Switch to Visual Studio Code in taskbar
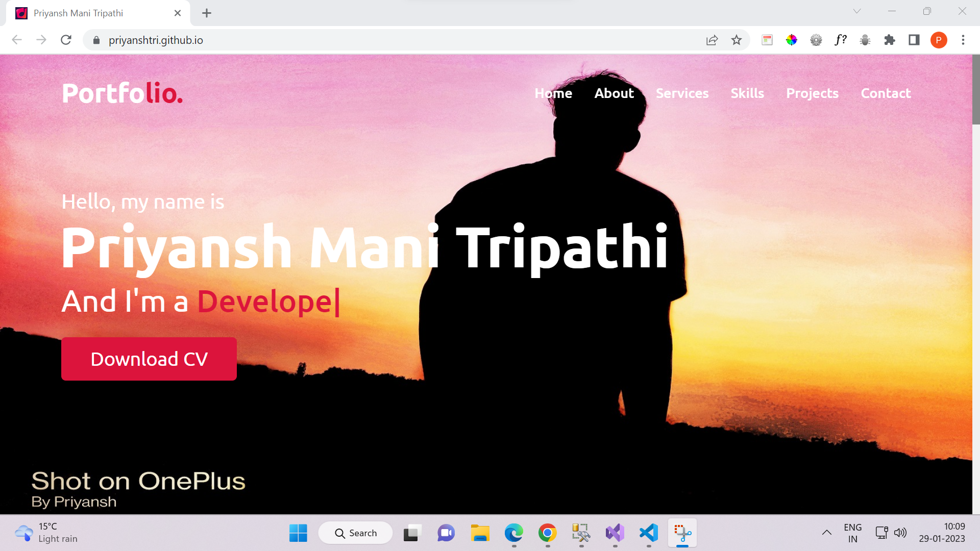The image size is (980, 551). pyautogui.click(x=649, y=533)
